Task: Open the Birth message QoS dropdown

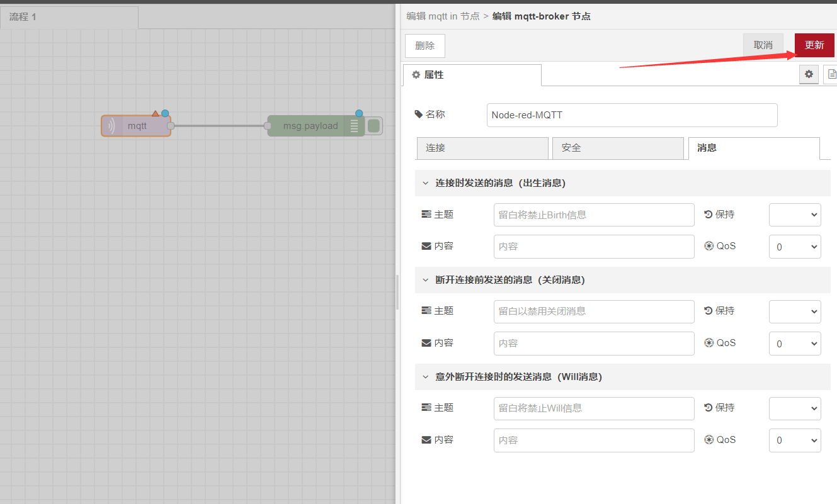Action: pos(795,247)
